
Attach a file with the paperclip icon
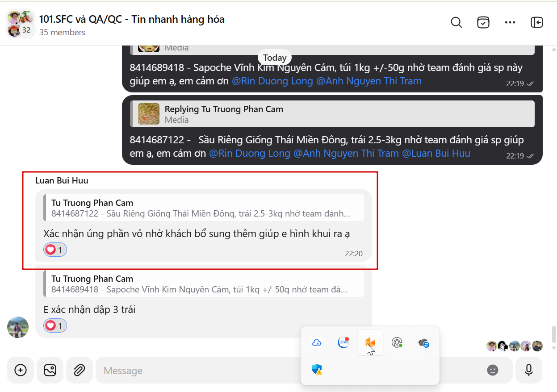pos(80,370)
